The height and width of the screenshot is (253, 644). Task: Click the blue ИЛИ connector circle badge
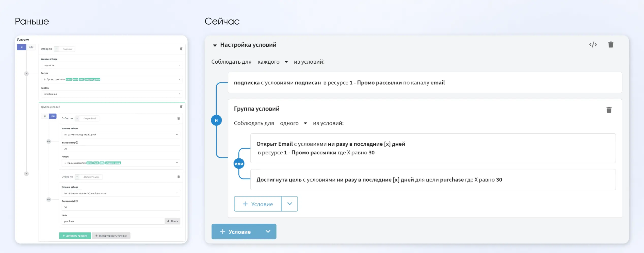(239, 164)
